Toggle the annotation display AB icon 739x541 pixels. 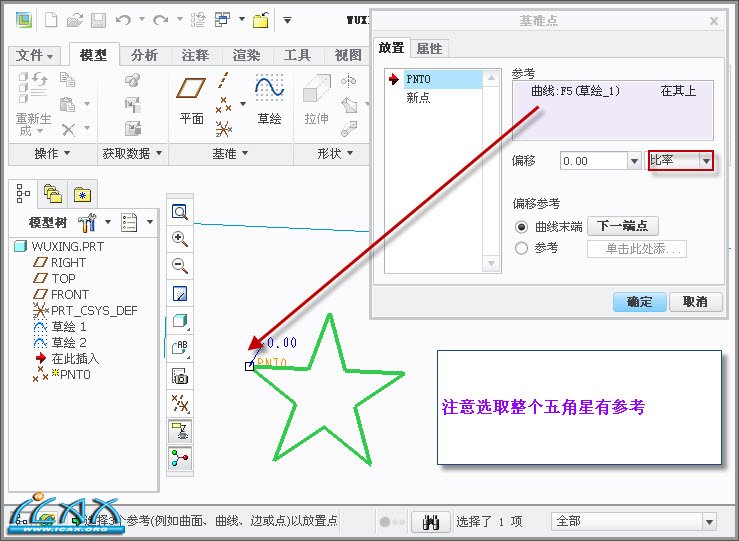pyautogui.click(x=180, y=348)
